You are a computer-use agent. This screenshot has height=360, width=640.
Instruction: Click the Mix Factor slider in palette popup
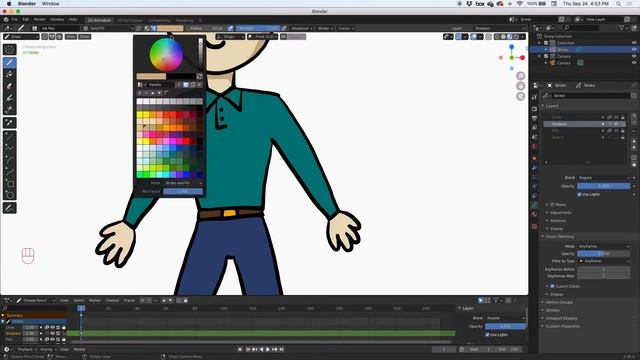(183, 191)
